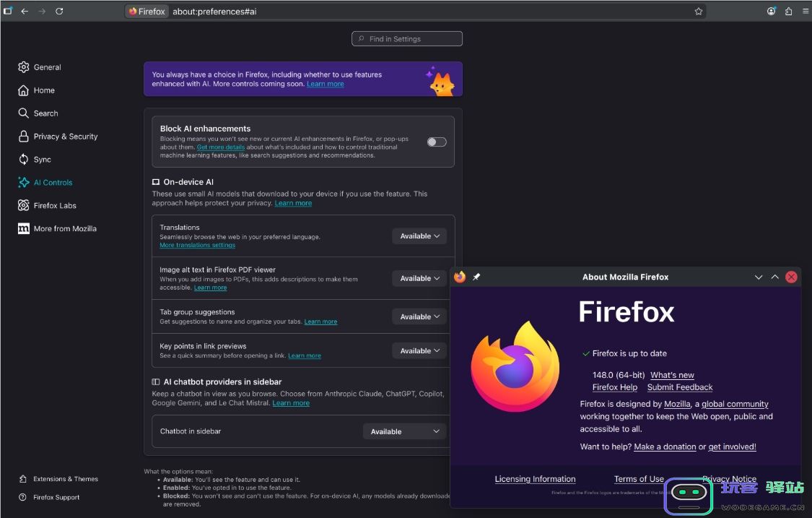
Task: Click the Find in Settings search field
Action: [406, 38]
